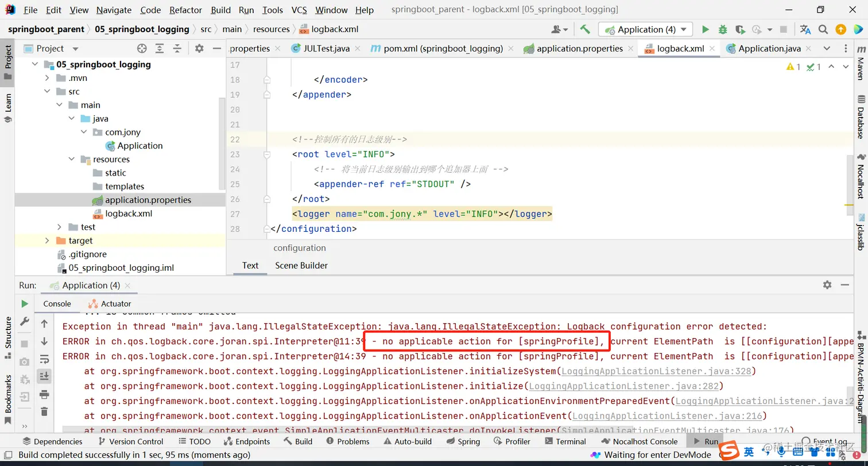Hide the Project panel with the minus icon
The width and height of the screenshot is (868, 466).
pos(216,48)
